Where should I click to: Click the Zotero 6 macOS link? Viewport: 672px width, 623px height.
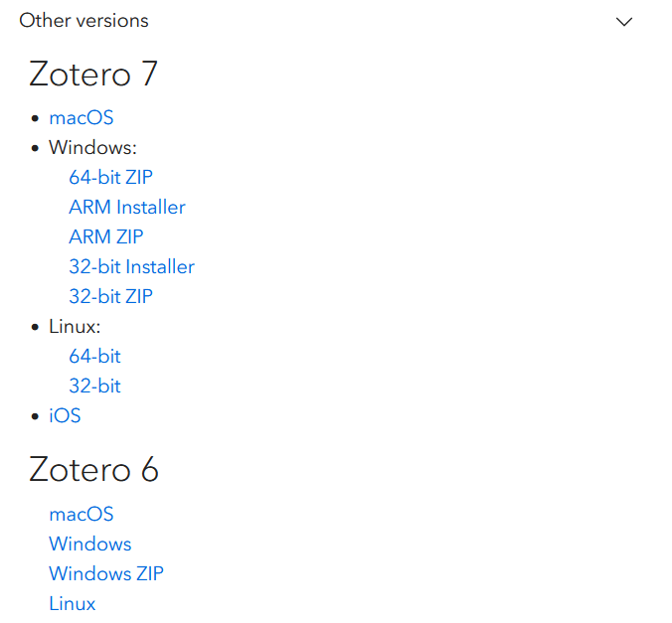(x=82, y=515)
